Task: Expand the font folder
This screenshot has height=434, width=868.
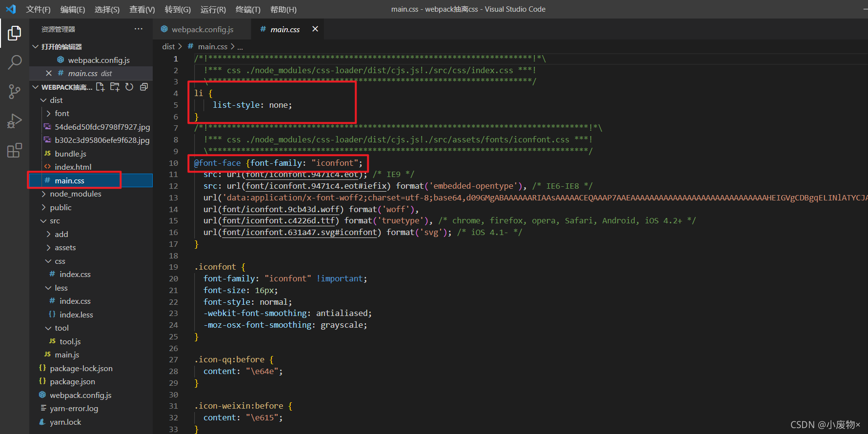Action: click(91, 113)
